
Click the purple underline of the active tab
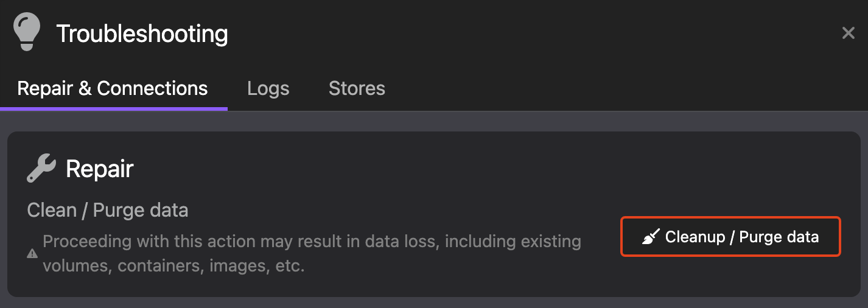pyautogui.click(x=114, y=109)
